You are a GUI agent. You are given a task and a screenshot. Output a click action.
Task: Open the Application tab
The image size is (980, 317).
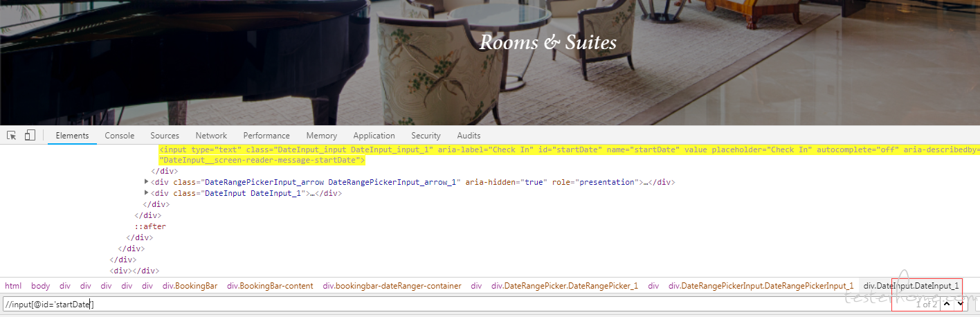click(x=374, y=136)
